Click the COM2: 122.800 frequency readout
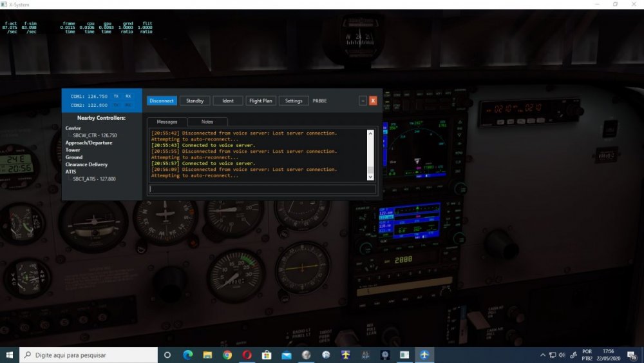 tap(89, 105)
